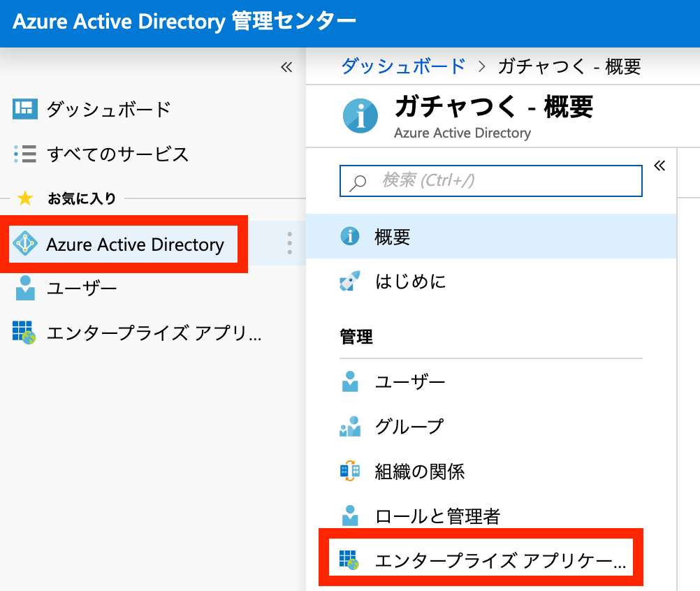Click the rocket icon next to はじめに
700x591 pixels.
pyautogui.click(x=350, y=282)
